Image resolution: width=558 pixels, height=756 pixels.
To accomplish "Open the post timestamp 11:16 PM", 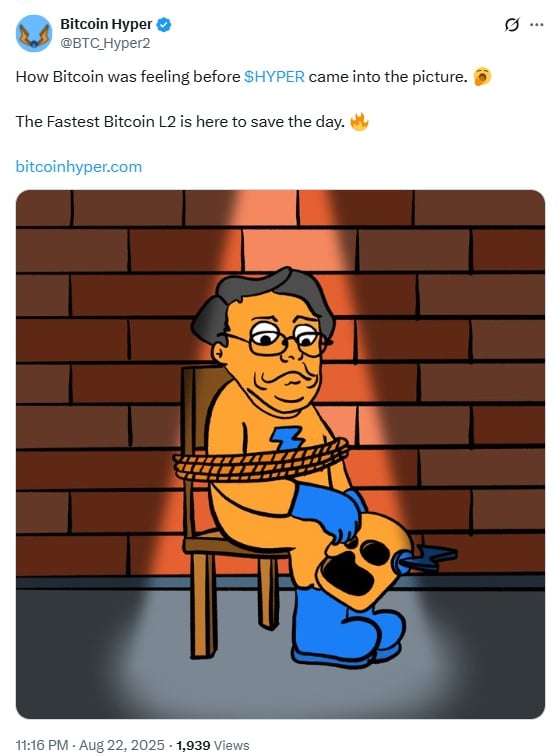I will pos(41,745).
